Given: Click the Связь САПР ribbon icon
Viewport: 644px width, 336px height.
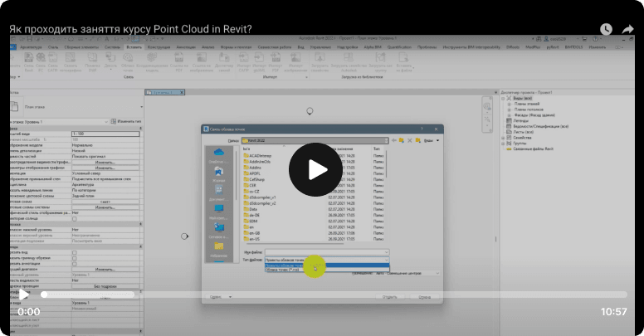Looking at the screenshot, I should [x=52, y=62].
